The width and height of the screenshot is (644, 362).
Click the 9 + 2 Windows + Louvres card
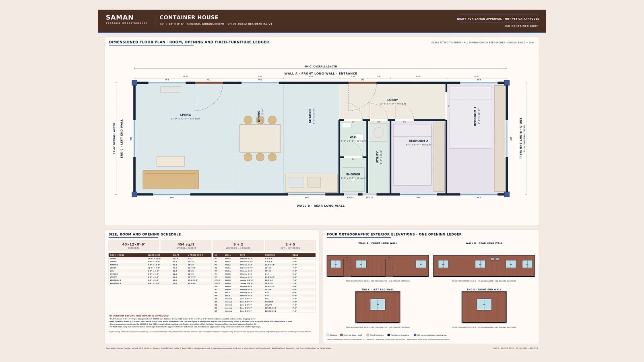point(238,245)
